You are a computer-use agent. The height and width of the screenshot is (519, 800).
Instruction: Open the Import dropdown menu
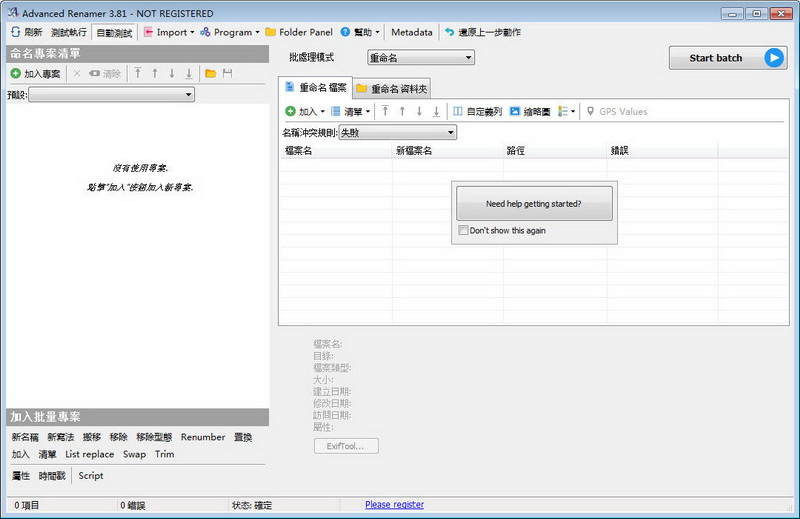pos(169,32)
